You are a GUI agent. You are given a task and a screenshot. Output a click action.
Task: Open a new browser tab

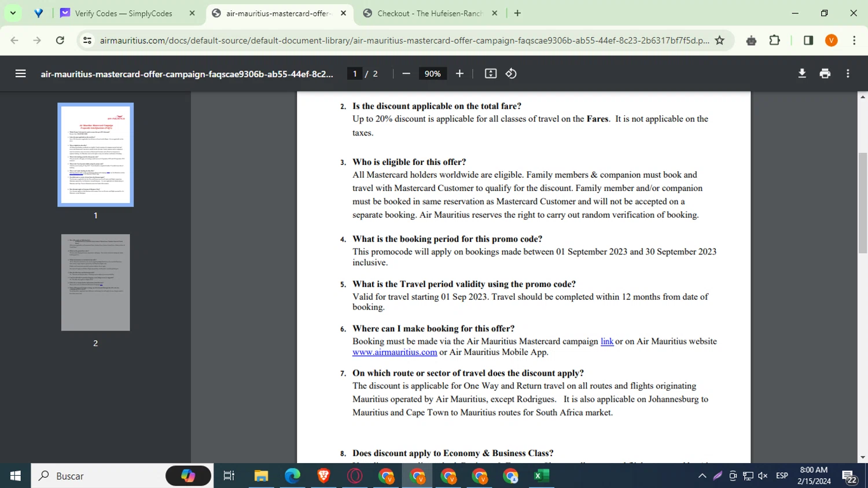517,13
